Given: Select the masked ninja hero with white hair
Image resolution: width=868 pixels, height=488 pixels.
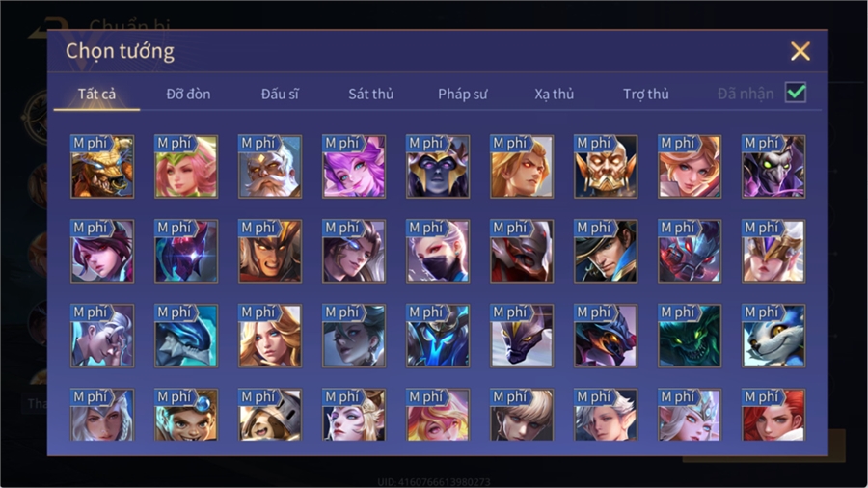Looking at the screenshot, I should [438, 251].
